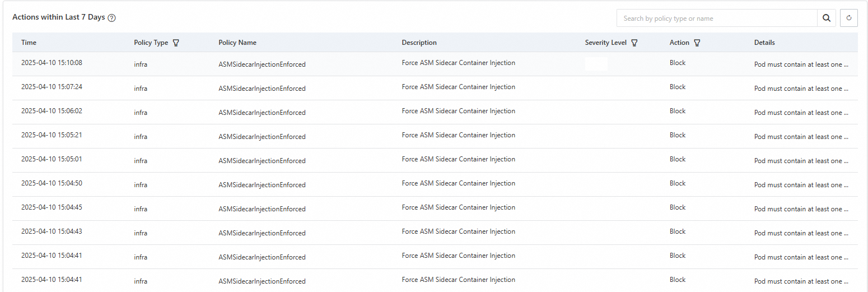This screenshot has width=868, height=292.
Task: Click the magnifier search button
Action: [827, 18]
